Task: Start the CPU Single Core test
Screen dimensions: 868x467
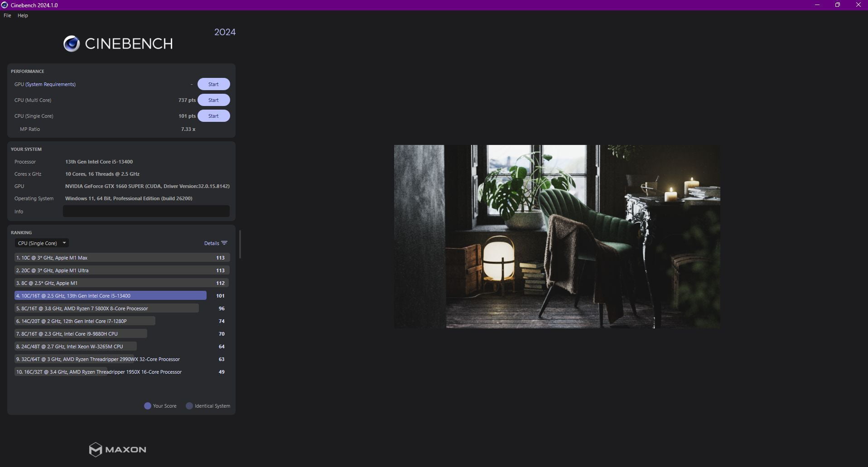Action: coord(213,116)
